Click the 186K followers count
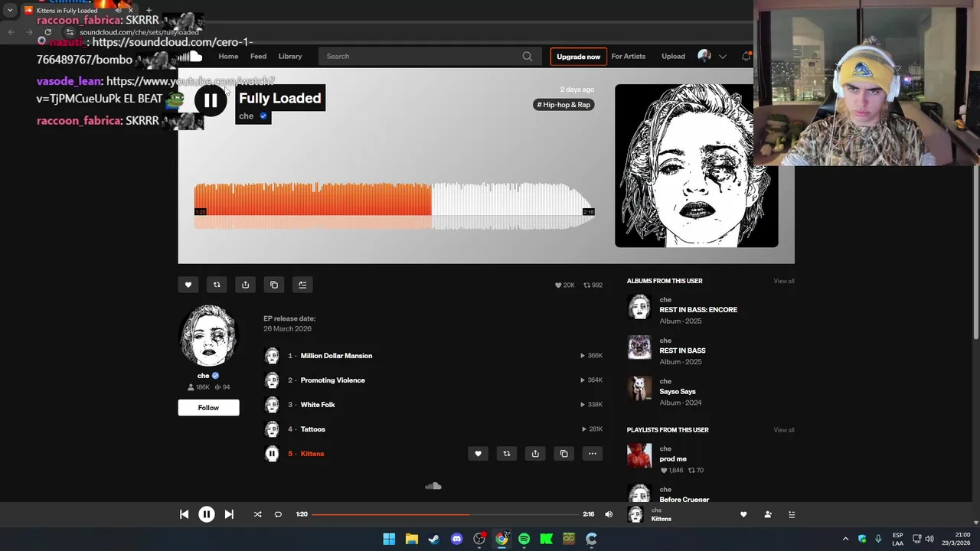Image resolution: width=980 pixels, height=551 pixels. point(198,387)
